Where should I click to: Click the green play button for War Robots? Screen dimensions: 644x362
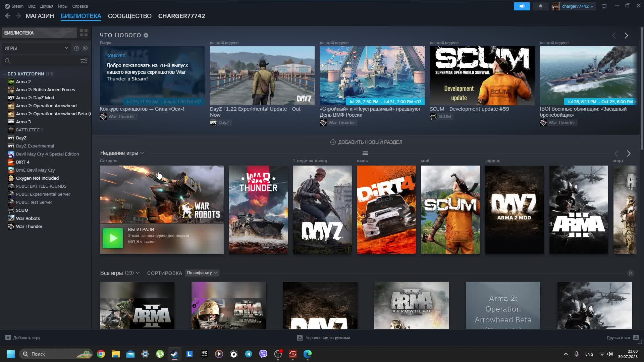click(x=113, y=238)
